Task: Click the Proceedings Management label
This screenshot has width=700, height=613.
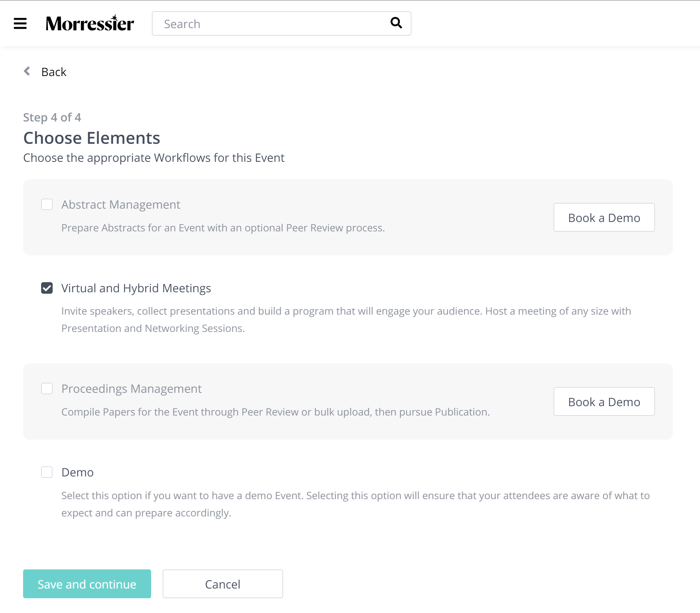Action: click(x=131, y=389)
